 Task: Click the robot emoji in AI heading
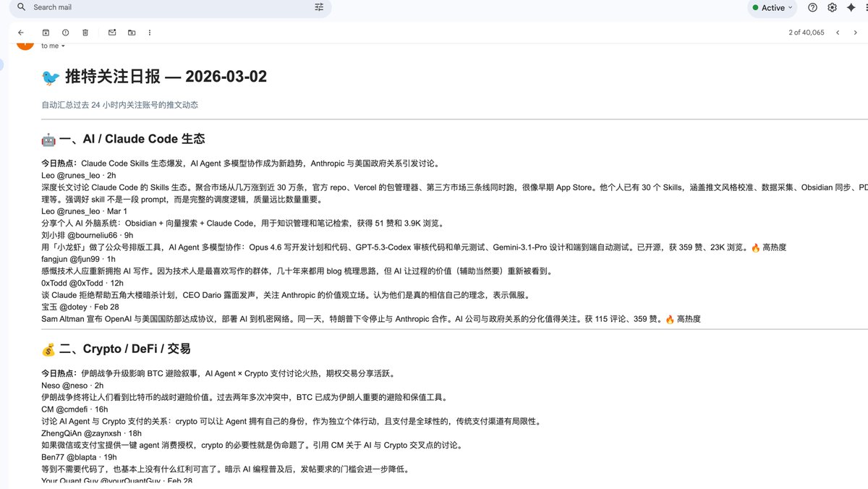[x=48, y=139]
